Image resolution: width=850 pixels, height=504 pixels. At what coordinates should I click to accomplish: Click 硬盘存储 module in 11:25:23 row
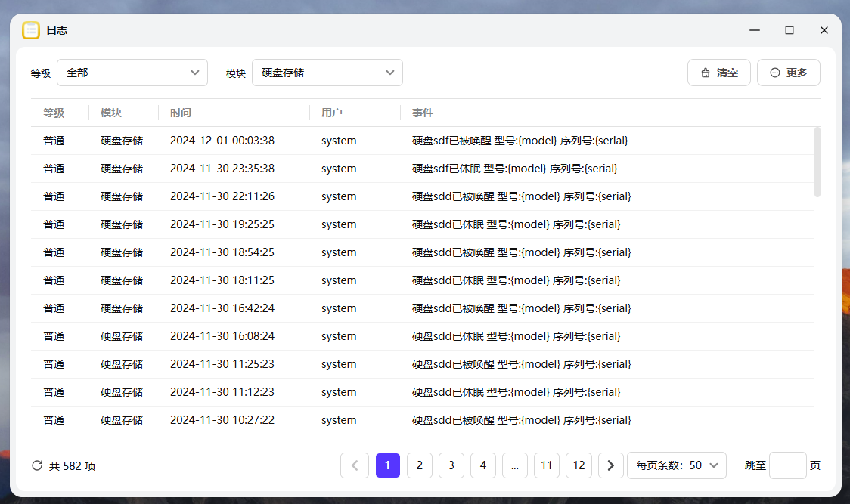tap(122, 365)
